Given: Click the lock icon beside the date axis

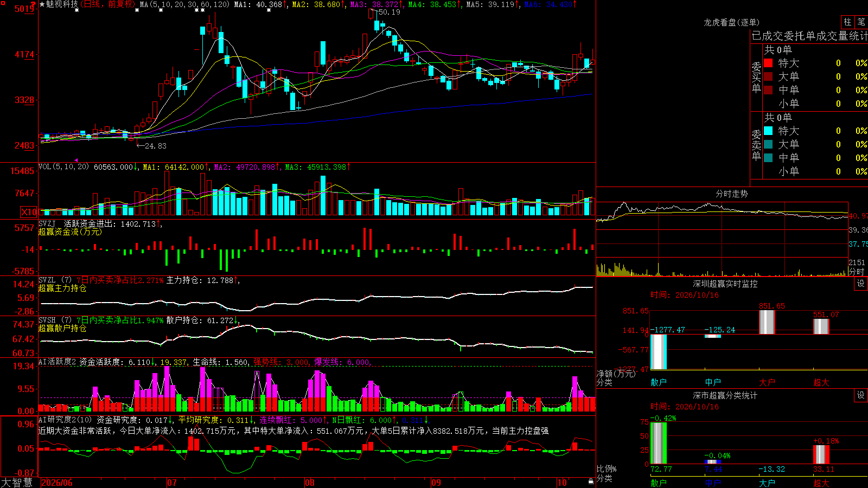Looking at the screenshot, I should click(x=591, y=481).
